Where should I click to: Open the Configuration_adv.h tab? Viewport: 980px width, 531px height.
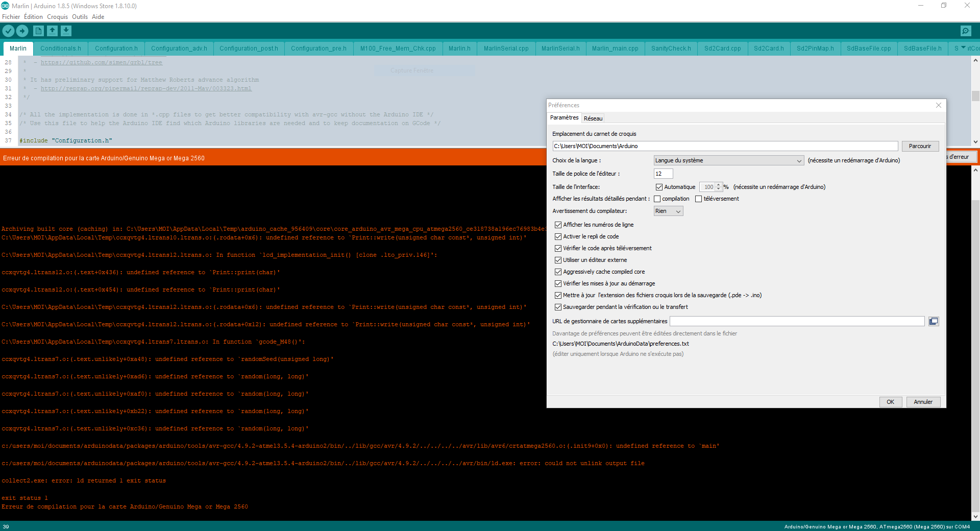point(179,49)
